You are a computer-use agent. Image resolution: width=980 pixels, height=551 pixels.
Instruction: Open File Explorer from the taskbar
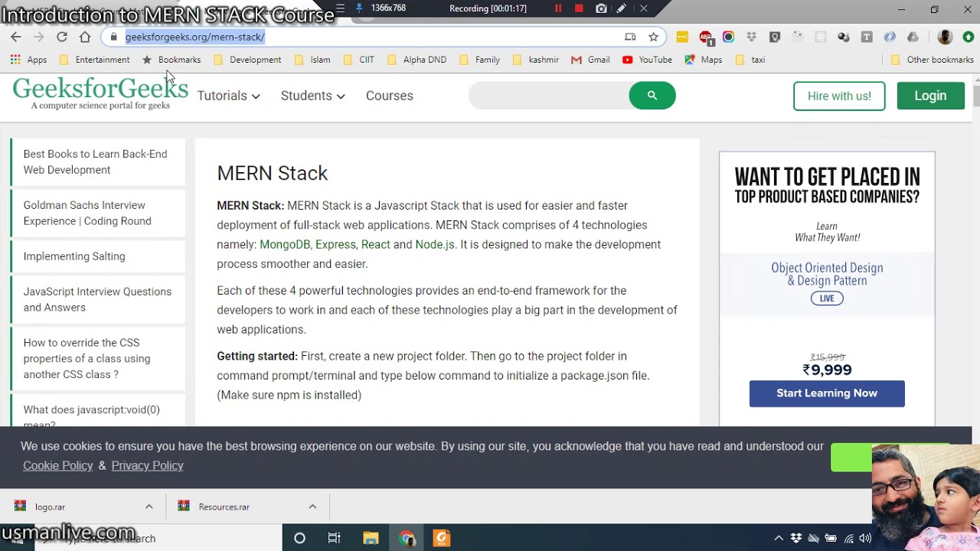(x=371, y=538)
